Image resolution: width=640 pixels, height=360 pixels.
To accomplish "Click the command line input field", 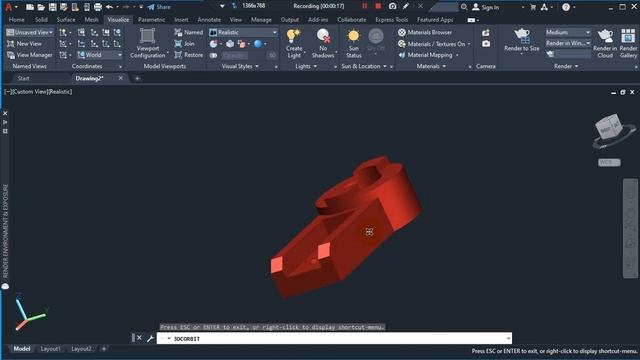I will point(334,339).
